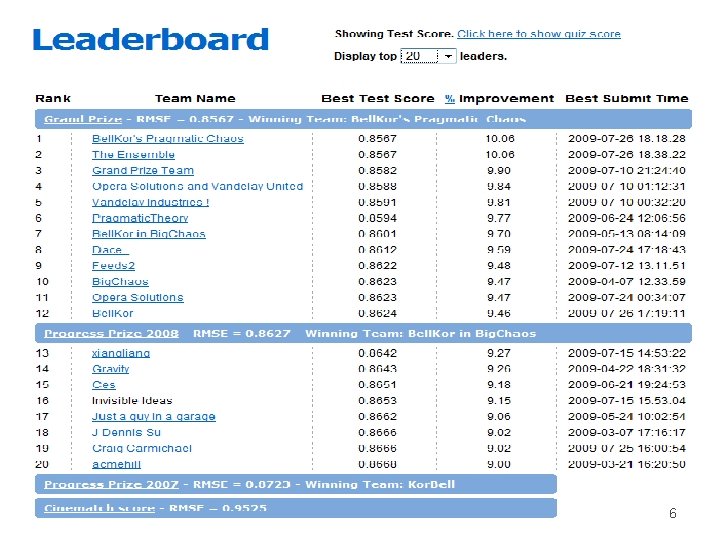Screen dimensions: 720x540
Task: Open BigChaos team link
Action: pyautogui.click(x=120, y=281)
